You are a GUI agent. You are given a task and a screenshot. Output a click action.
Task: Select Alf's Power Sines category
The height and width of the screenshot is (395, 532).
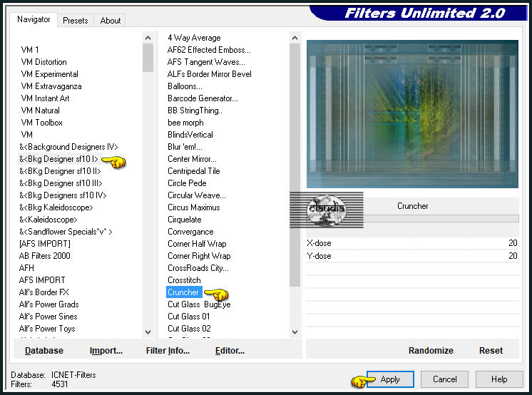[x=48, y=317]
